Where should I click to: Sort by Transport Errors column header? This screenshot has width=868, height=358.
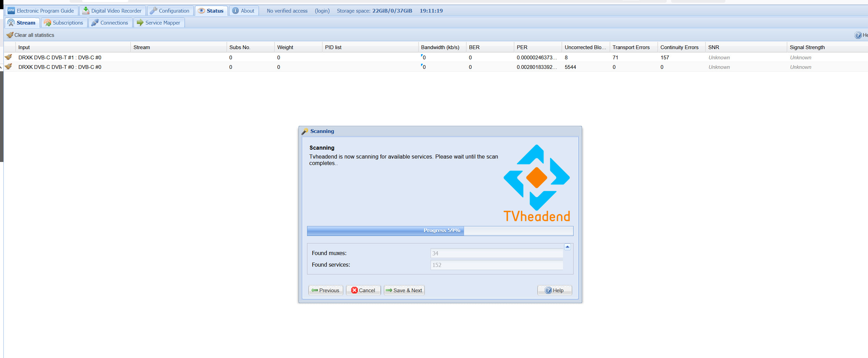633,47
